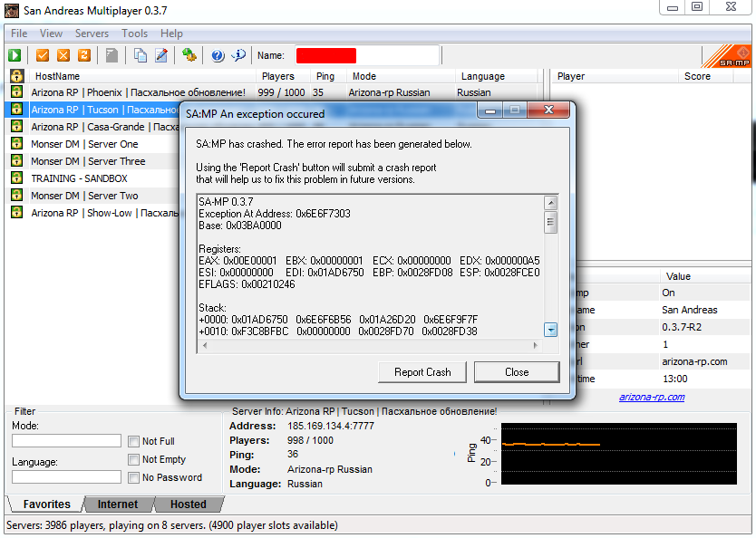Click the Player column header

point(615,76)
